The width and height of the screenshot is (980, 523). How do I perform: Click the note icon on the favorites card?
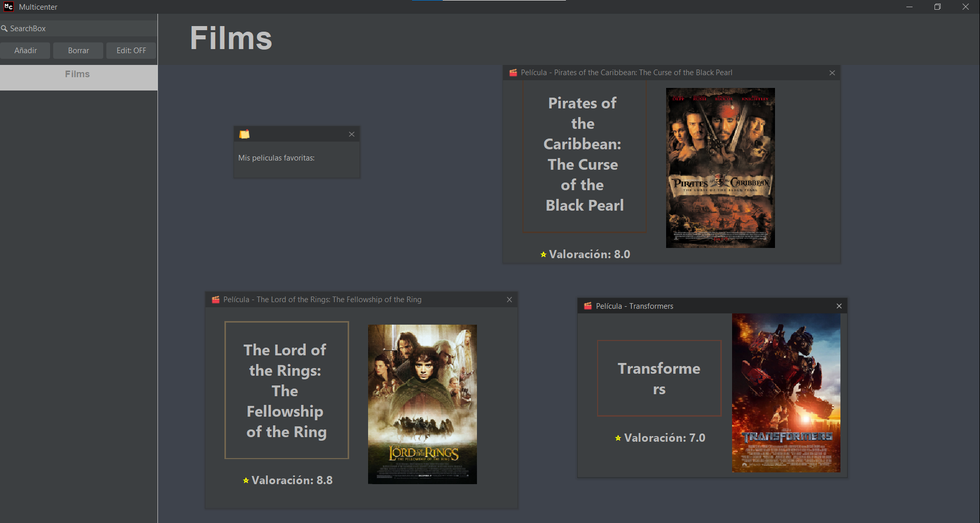(x=244, y=134)
